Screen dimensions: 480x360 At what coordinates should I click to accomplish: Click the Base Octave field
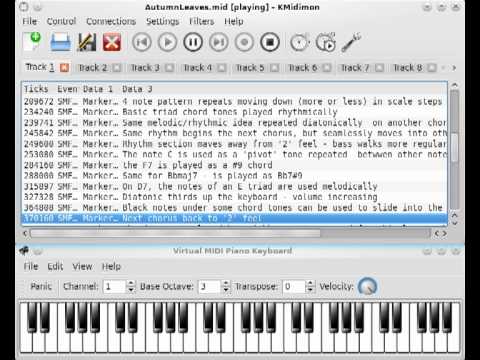point(209,286)
